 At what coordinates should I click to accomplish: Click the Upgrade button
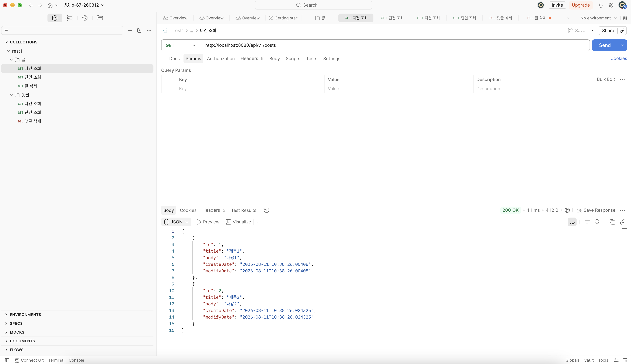(581, 5)
